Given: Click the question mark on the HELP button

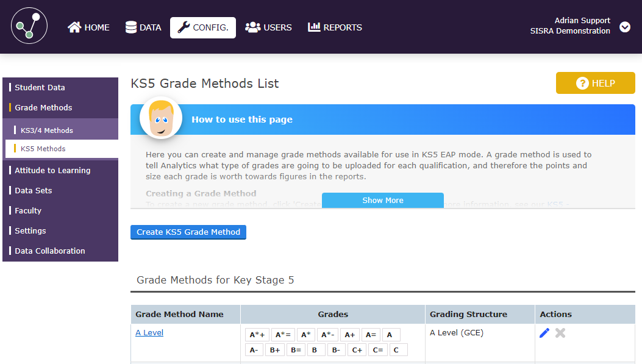Looking at the screenshot, I should 582,82.
